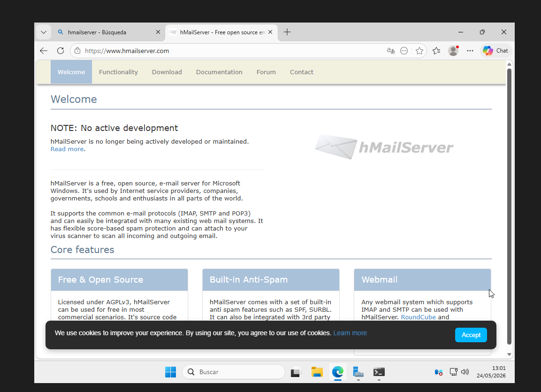Click the Microsoft Edge taskbar icon
The image size is (541, 392).
coord(337,372)
